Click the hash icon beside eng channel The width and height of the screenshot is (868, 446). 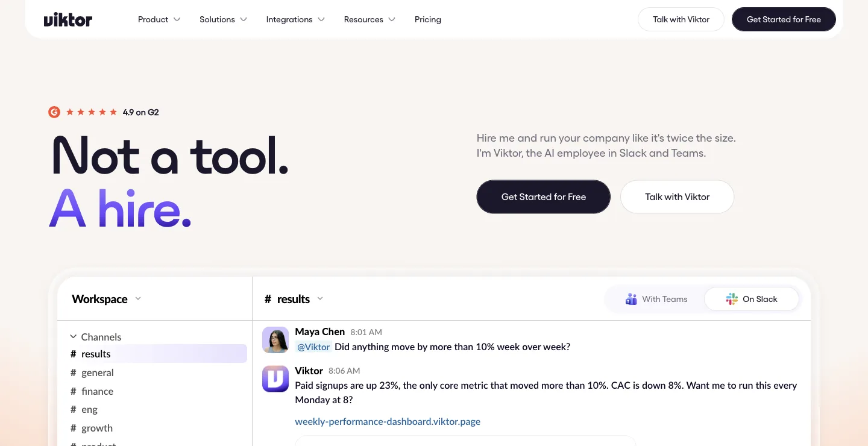(x=74, y=409)
